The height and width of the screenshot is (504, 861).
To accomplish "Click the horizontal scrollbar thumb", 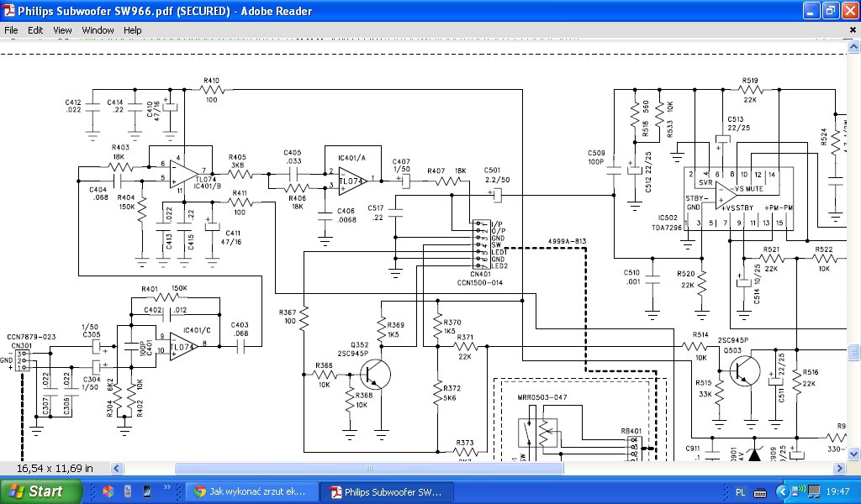I will 369,469.
